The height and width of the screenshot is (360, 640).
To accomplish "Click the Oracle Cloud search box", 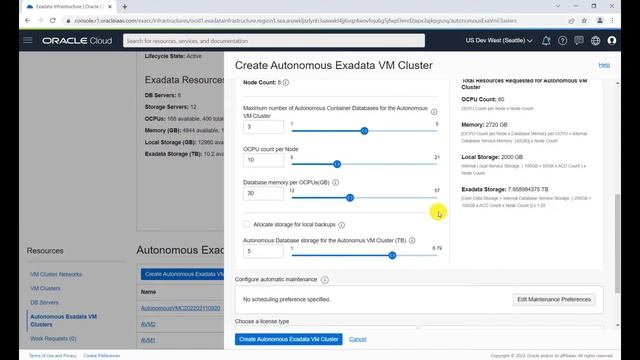I will [x=274, y=41].
